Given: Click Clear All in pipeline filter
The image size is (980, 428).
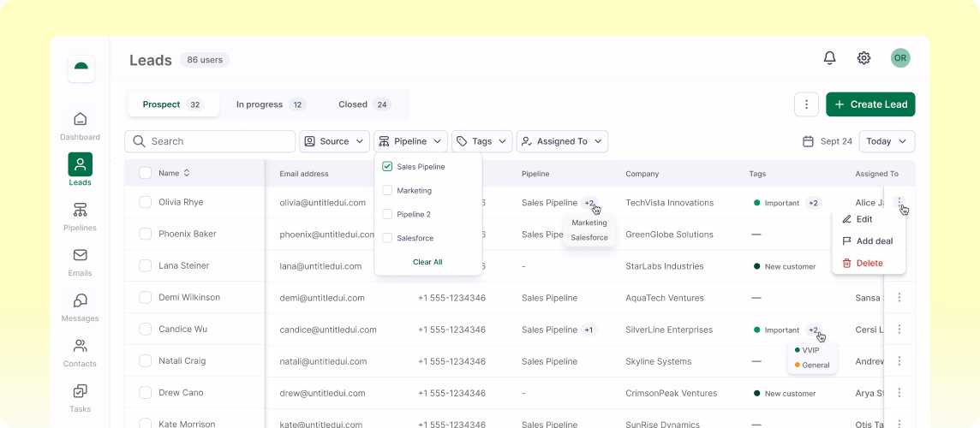Looking at the screenshot, I should pyautogui.click(x=427, y=262).
